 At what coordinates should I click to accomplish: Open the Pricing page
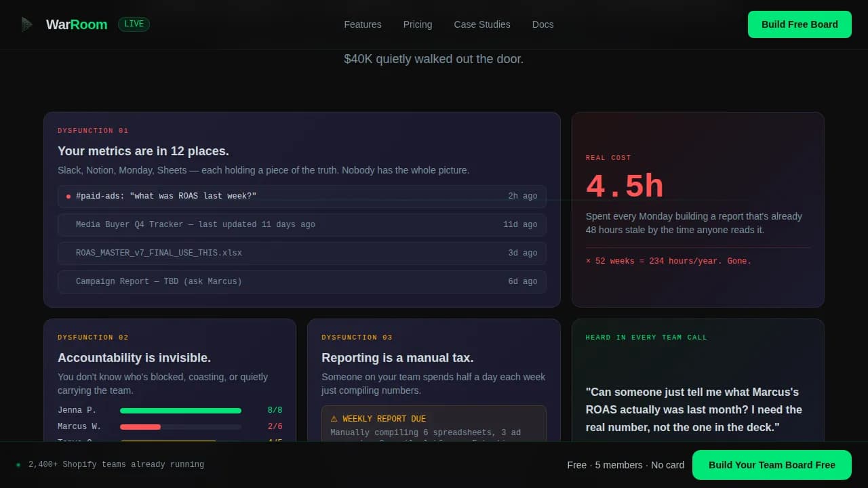tap(417, 24)
